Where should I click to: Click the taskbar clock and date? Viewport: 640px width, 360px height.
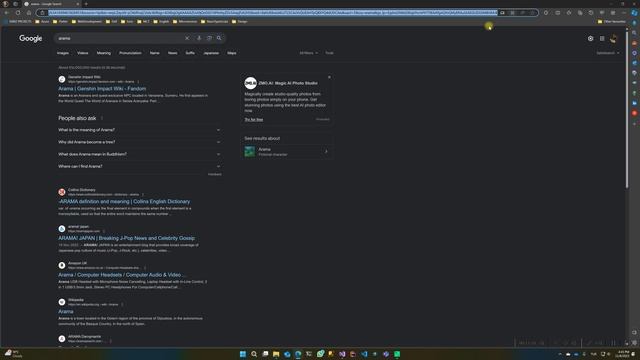point(623,354)
